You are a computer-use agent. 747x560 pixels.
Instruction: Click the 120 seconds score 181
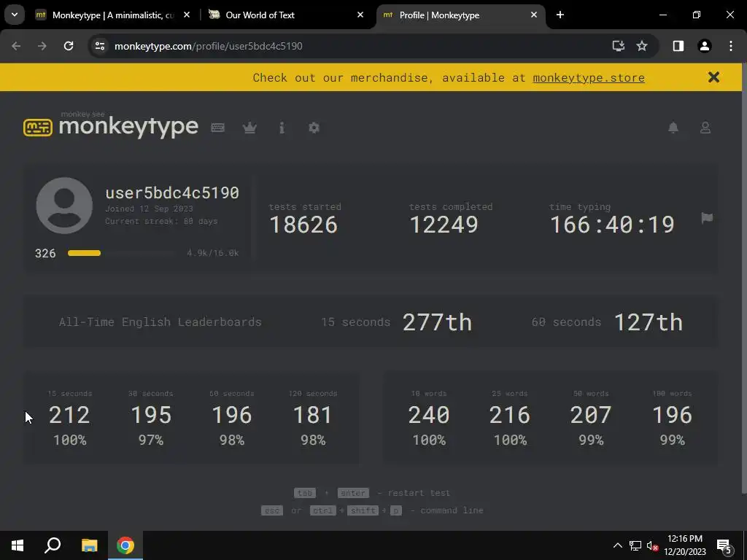point(312,415)
